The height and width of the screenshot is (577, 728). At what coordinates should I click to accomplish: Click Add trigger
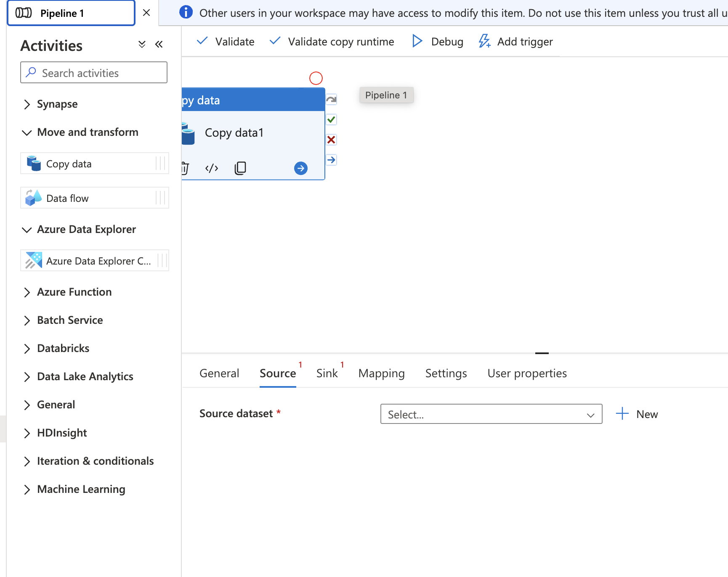pos(515,41)
